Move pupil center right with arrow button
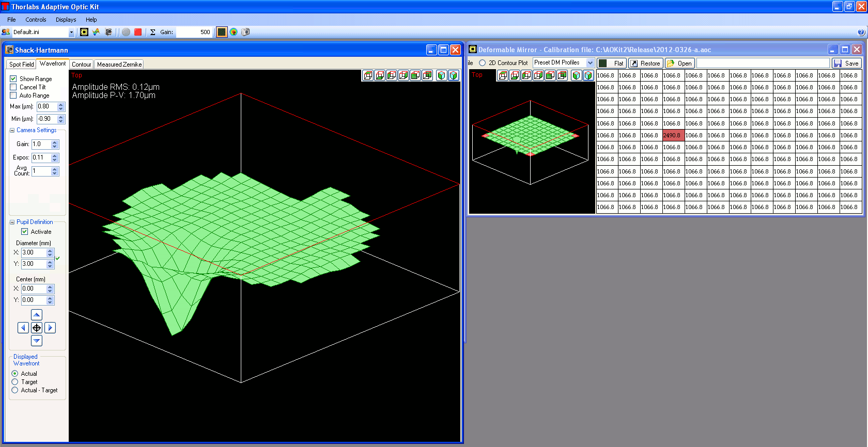 (50, 328)
